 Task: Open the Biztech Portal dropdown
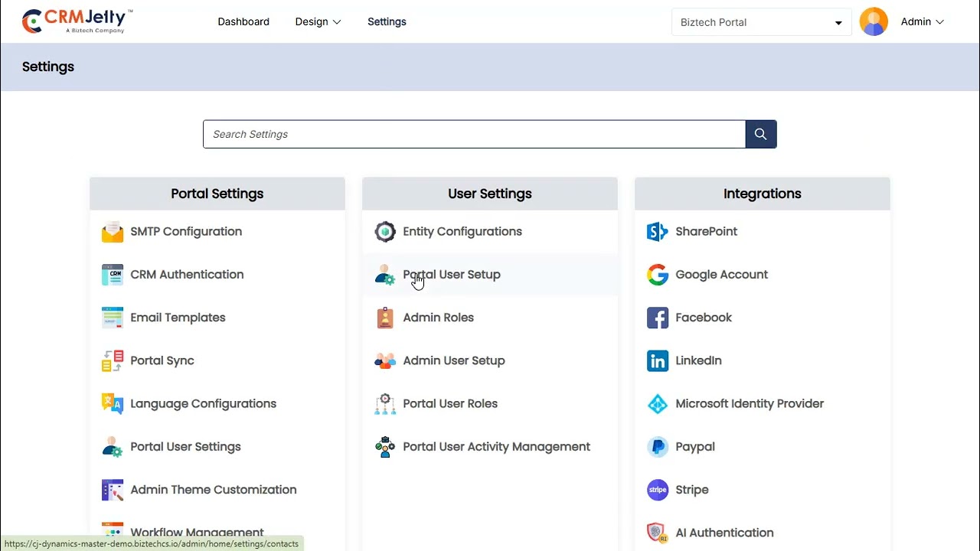click(x=761, y=22)
